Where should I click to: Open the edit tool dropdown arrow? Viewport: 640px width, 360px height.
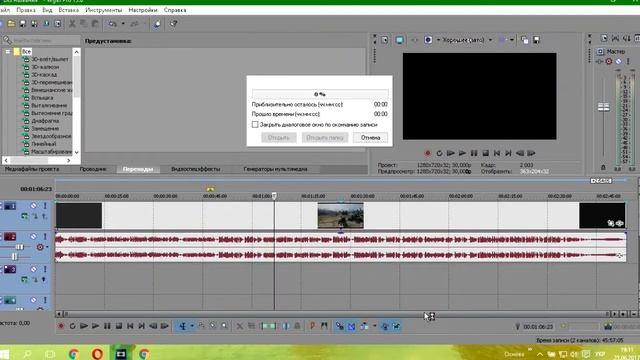click(x=192, y=326)
